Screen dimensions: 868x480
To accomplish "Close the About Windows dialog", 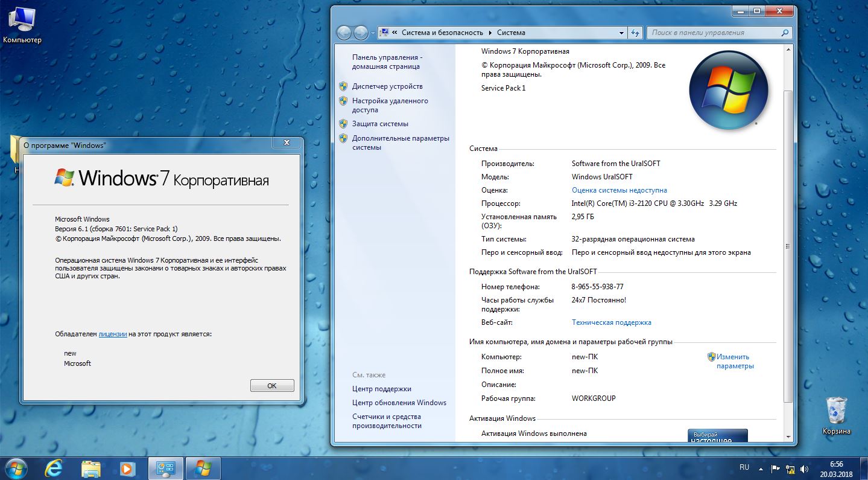I will point(285,142).
